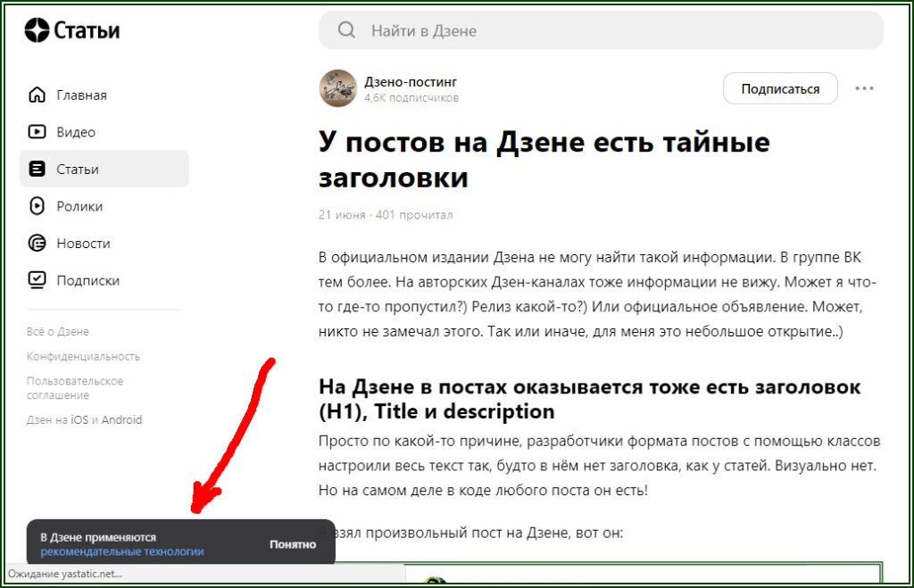Click the Дзено-постинг channel name
This screenshot has height=588, width=914.
tap(411, 80)
